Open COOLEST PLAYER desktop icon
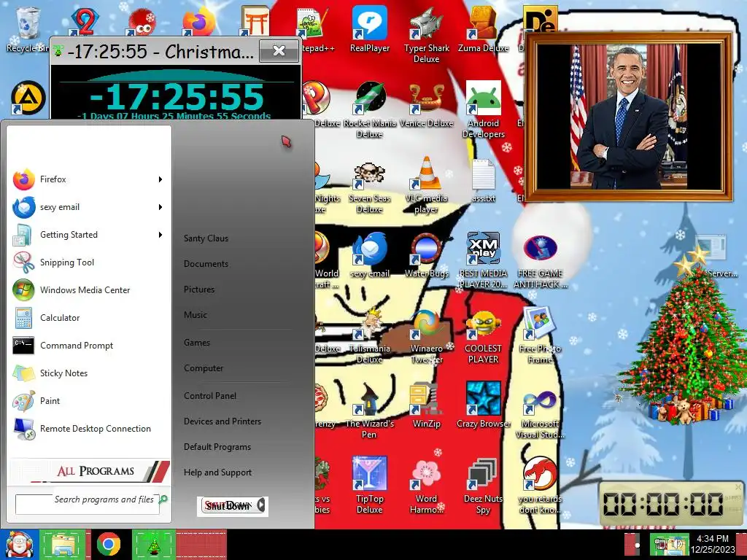This screenshot has width=747, height=560. click(x=483, y=335)
